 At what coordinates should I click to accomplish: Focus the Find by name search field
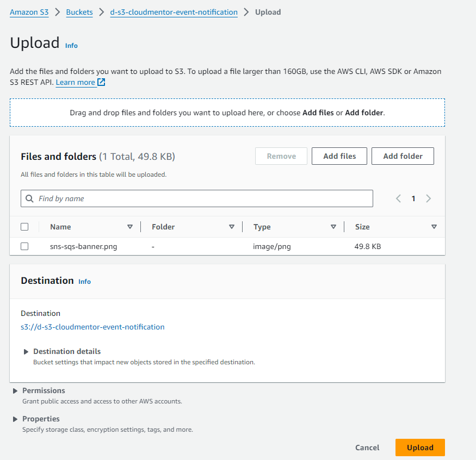click(201, 198)
